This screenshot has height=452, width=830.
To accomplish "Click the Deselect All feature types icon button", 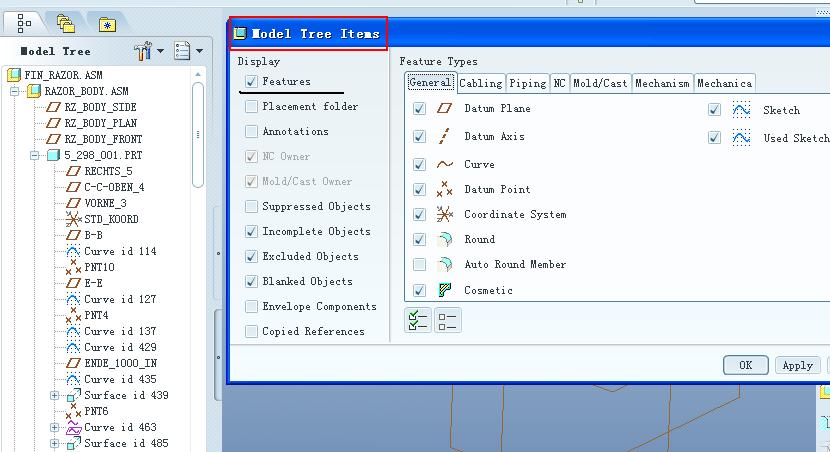I will coord(447,320).
